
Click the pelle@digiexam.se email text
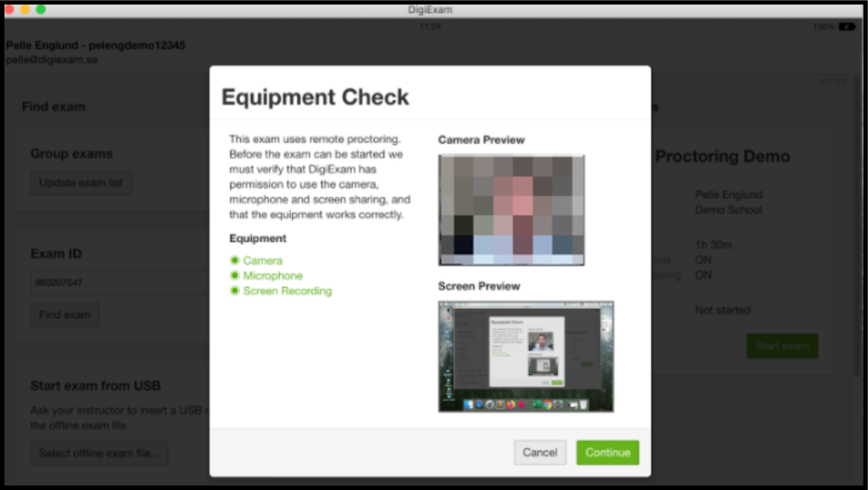(52, 60)
